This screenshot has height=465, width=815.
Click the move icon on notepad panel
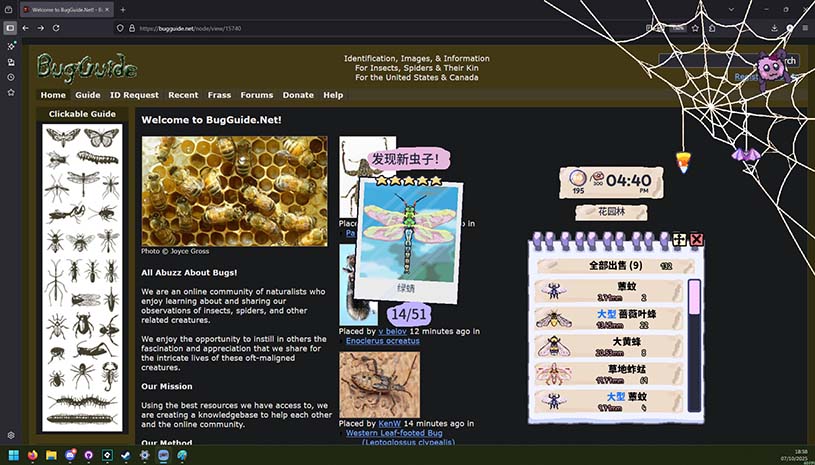pos(679,240)
